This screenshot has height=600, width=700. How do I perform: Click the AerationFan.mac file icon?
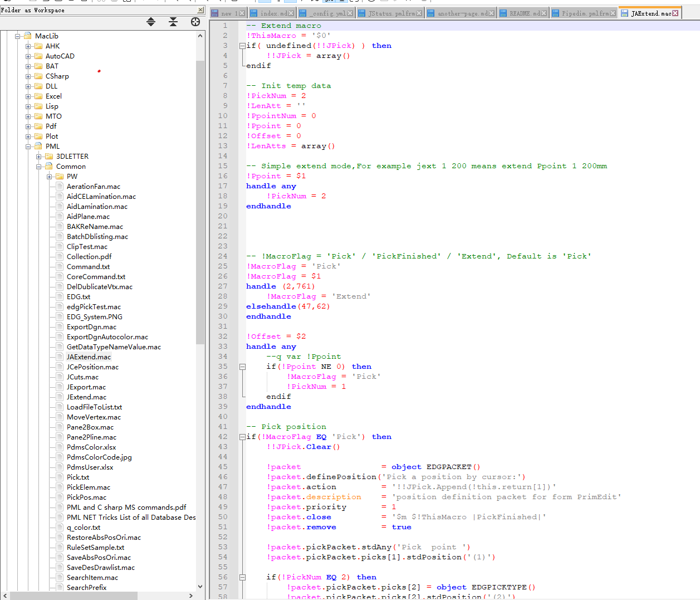pyautogui.click(x=60, y=187)
